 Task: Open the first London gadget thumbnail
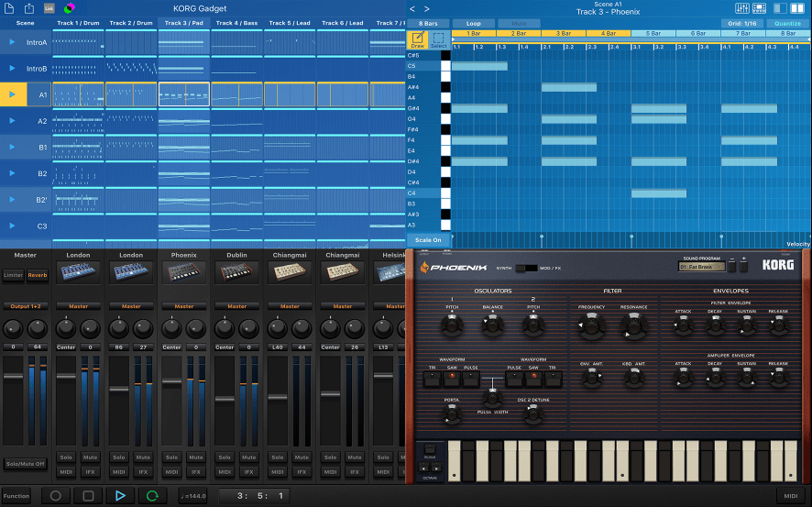(78, 272)
